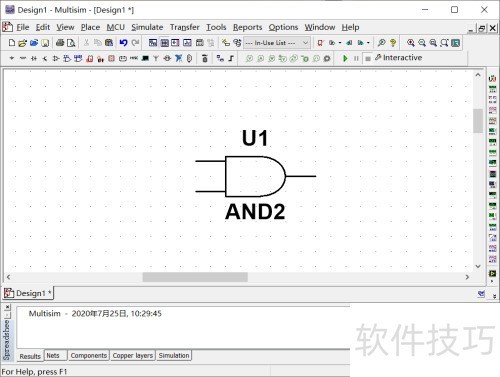Expand the transfer to Ultiboard dropdown arrow
Screen dimensions: 500x377
coord(340,43)
